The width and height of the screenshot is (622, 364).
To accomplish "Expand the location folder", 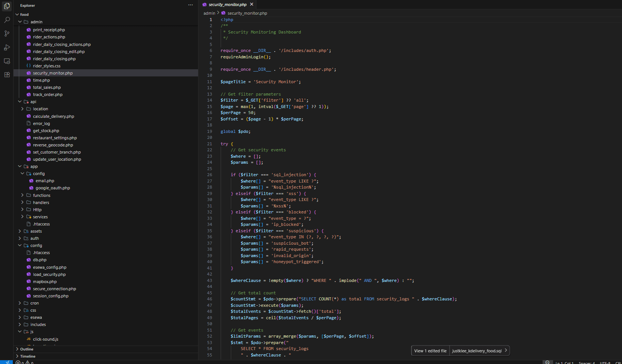I will point(22,109).
